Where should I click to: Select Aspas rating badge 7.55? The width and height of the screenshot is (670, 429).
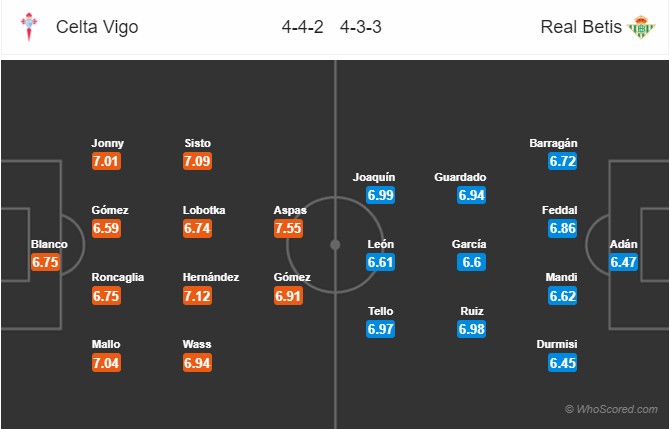tap(288, 228)
